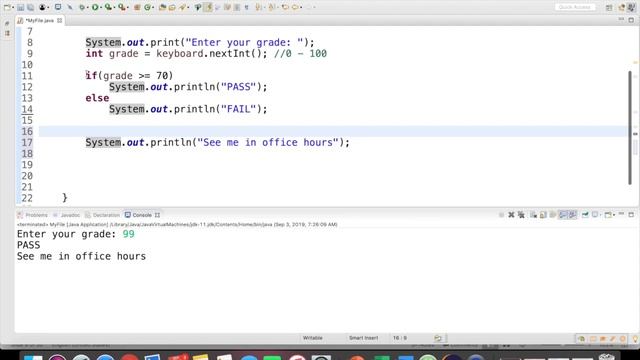Switch to the Javadoc tab
The width and height of the screenshot is (640, 360).
point(66,215)
